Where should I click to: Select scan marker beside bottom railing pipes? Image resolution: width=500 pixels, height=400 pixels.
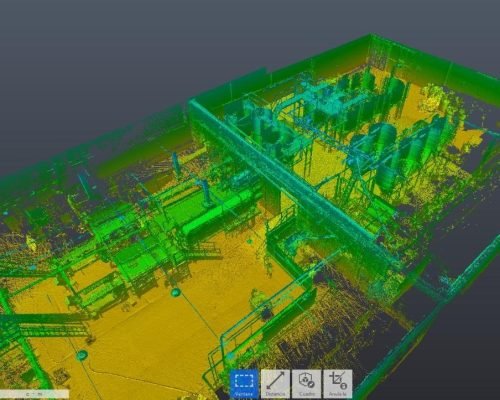[x=231, y=357]
